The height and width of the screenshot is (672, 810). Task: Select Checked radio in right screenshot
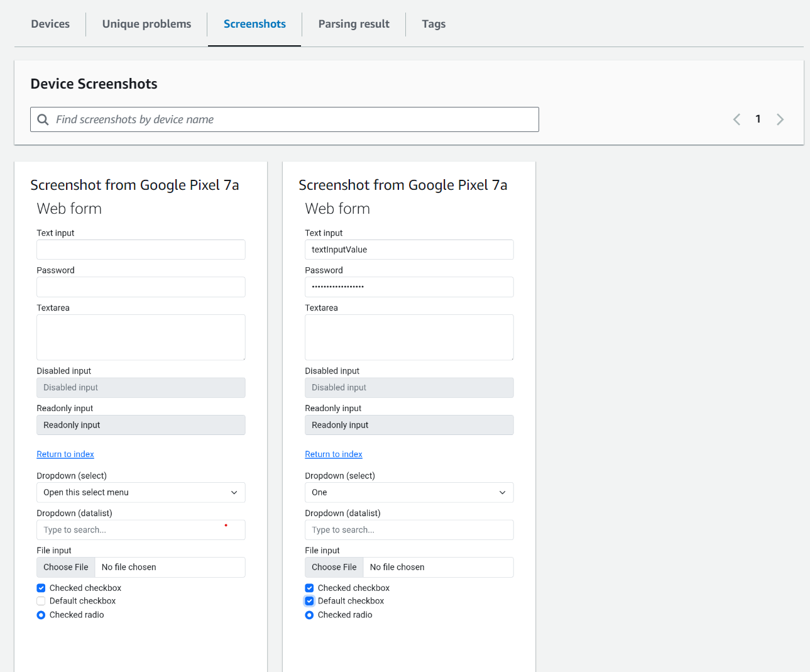coord(309,615)
